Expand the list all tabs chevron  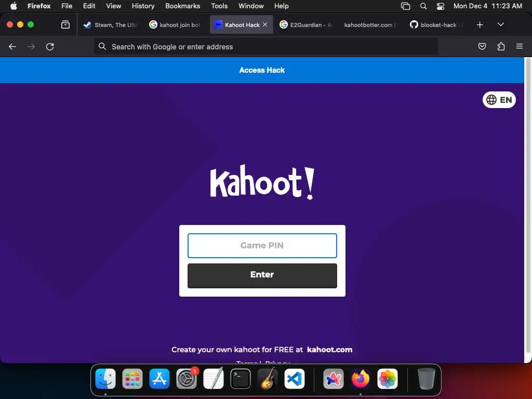coord(500,24)
